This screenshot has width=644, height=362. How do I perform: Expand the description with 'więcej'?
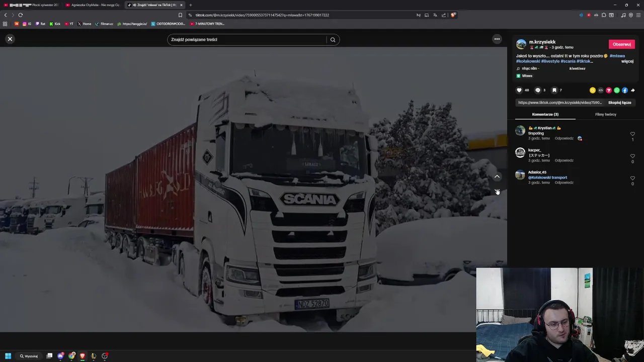tap(627, 61)
